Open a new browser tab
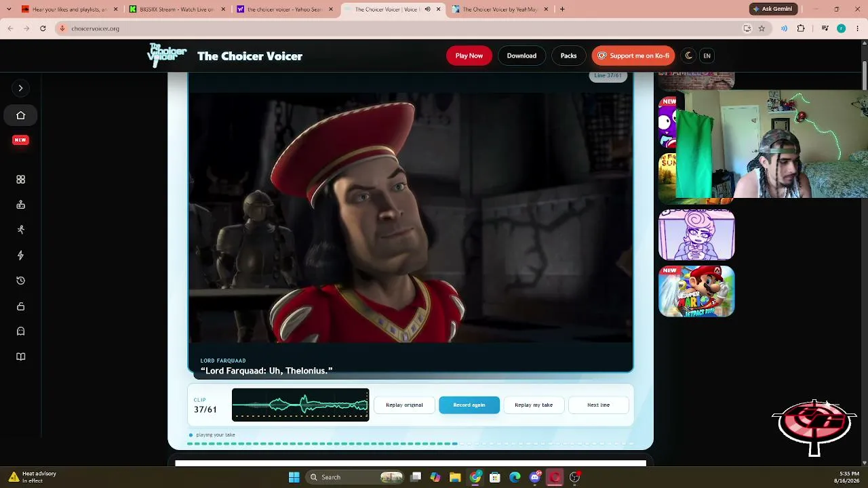Image resolution: width=868 pixels, height=488 pixels. pos(562,9)
